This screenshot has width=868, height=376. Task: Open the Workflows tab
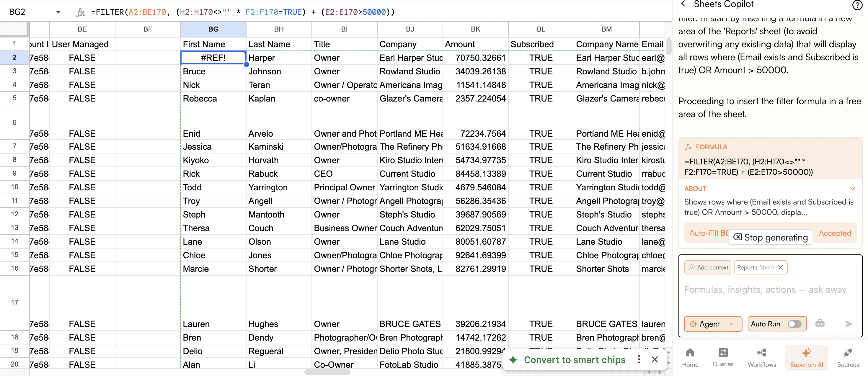click(x=761, y=357)
